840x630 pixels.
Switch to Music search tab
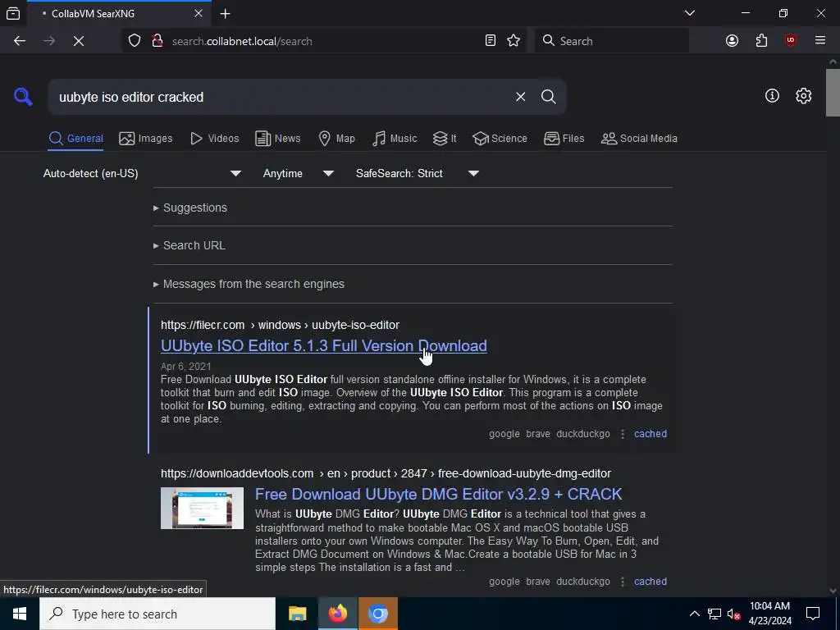click(395, 139)
